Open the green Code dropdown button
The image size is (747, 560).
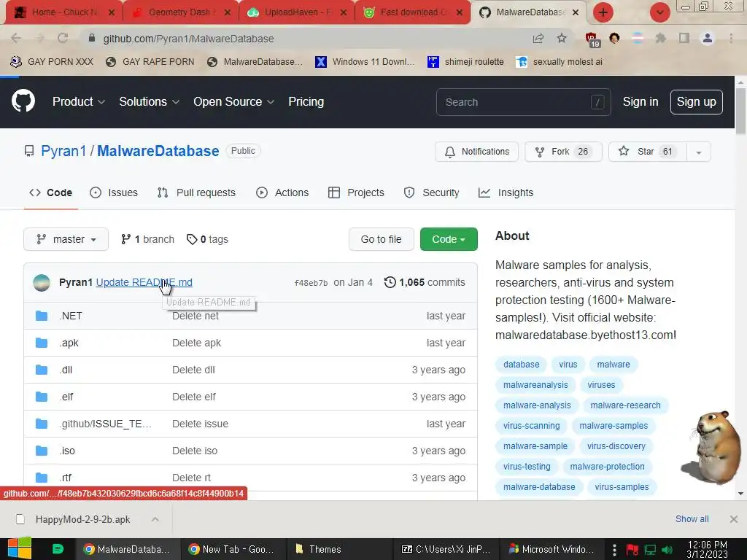[449, 239]
